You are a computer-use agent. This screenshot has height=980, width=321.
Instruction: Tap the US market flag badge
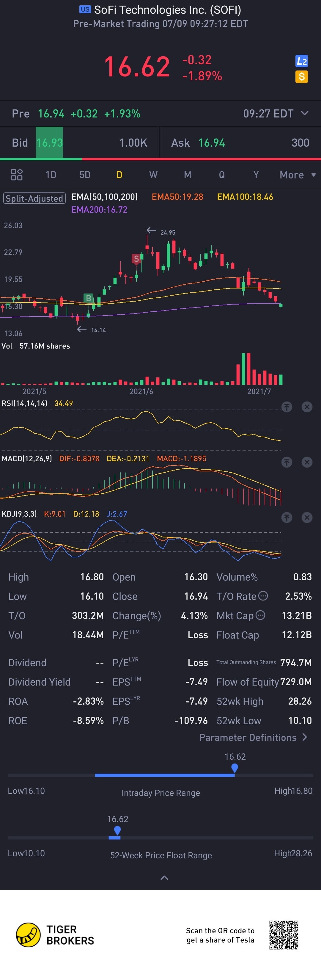(x=85, y=10)
